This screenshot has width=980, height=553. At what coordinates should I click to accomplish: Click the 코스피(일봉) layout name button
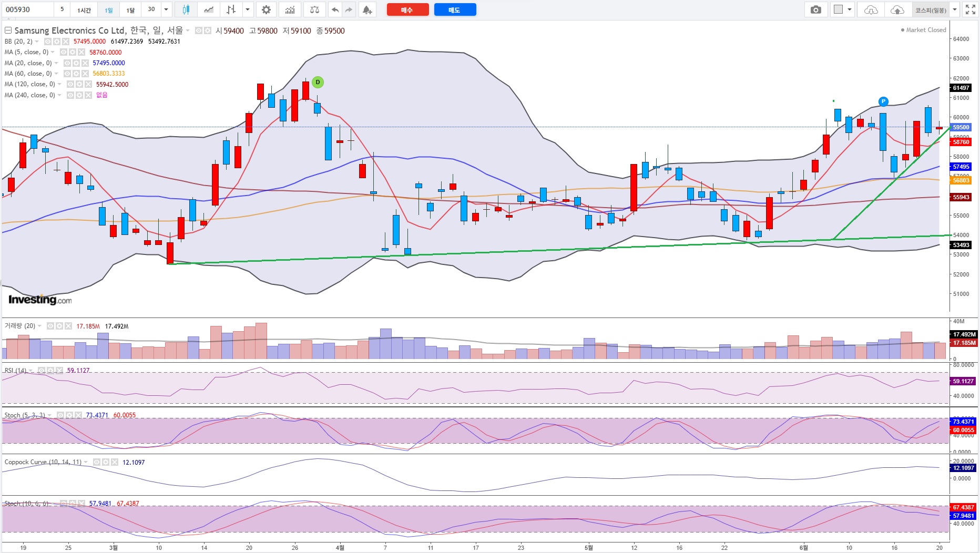click(x=931, y=9)
